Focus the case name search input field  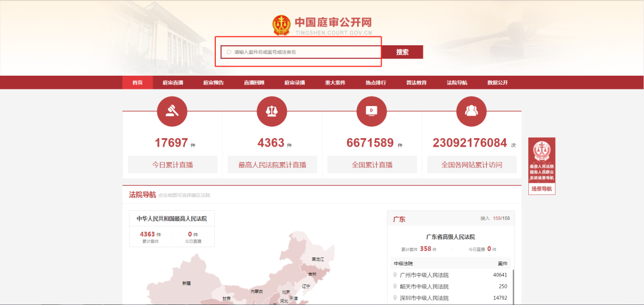pyautogui.click(x=301, y=52)
